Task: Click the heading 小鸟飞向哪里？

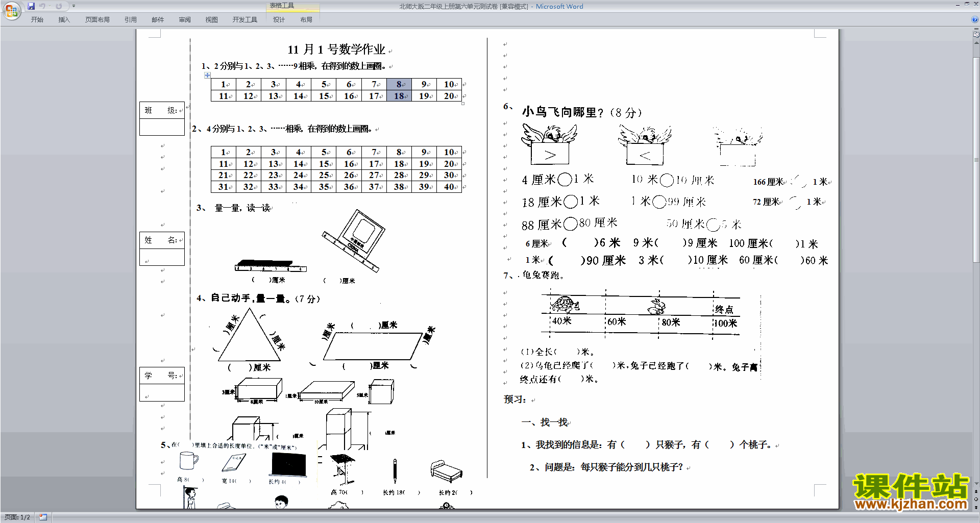Action: click(x=562, y=112)
